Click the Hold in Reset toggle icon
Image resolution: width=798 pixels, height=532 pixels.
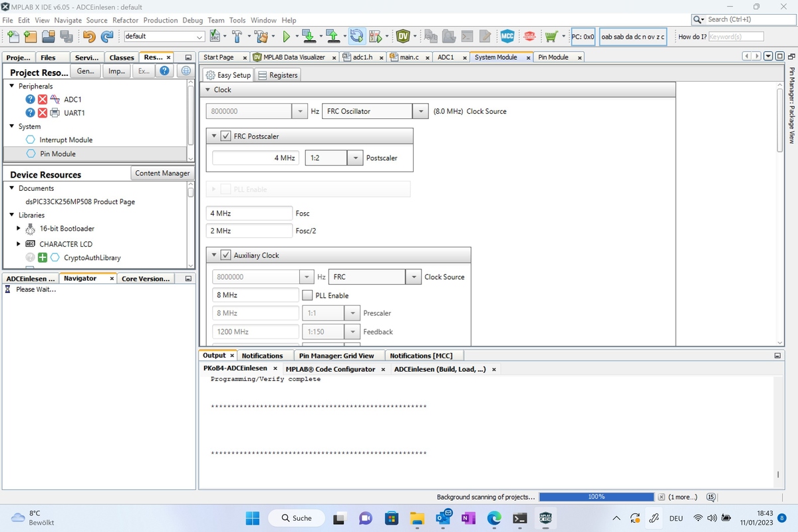point(356,36)
